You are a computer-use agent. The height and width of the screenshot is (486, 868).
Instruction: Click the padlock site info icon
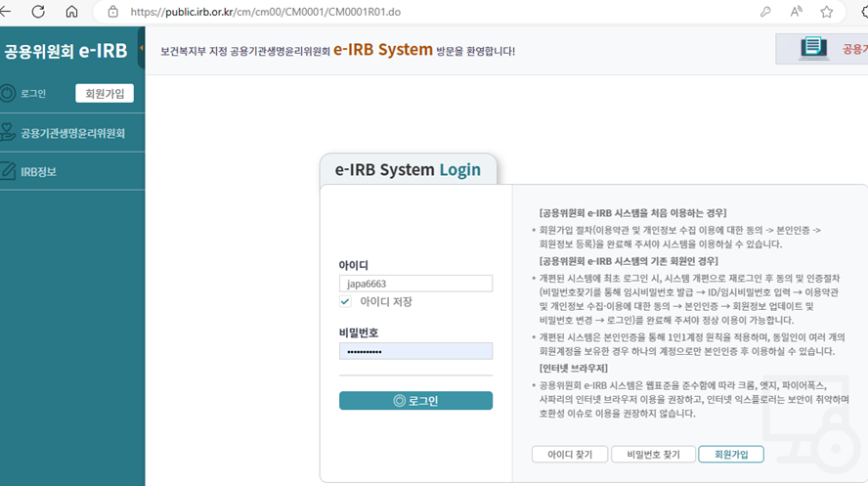coord(113,12)
